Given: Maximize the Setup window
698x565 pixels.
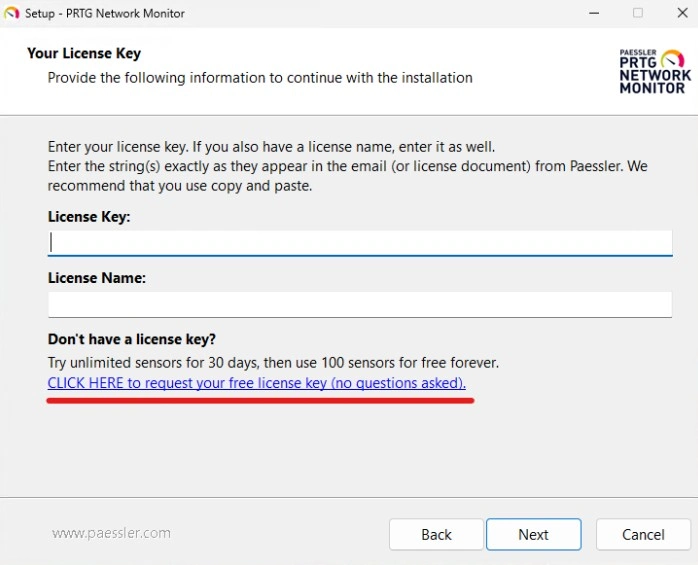Looking at the screenshot, I should point(638,14).
